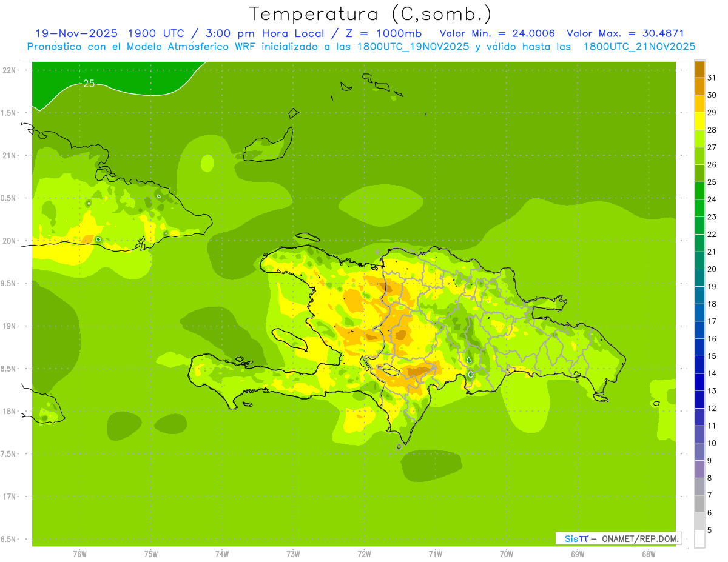Screen dimensions: 728x562
Task: Select color bar segment between 19 and 20
Action: point(699,278)
